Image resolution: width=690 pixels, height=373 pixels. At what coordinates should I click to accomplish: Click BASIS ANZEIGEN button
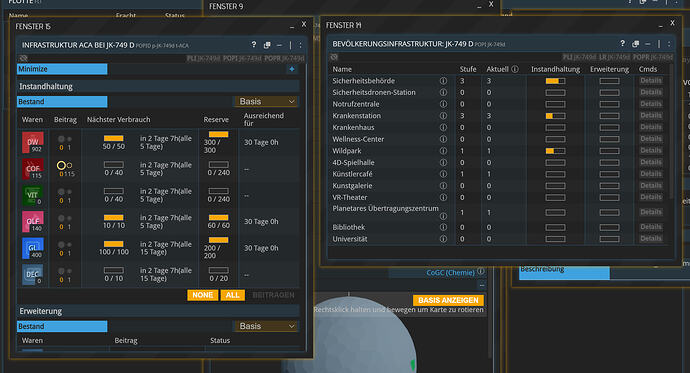pyautogui.click(x=448, y=300)
